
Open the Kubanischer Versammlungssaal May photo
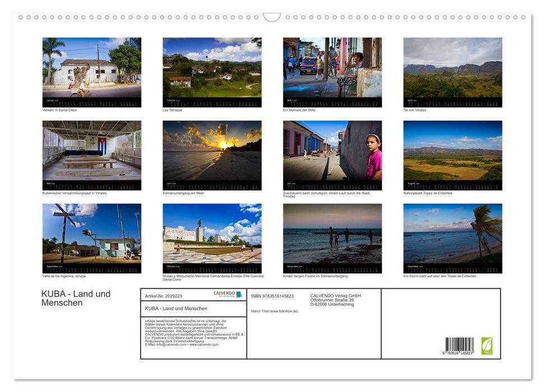pos(92,151)
